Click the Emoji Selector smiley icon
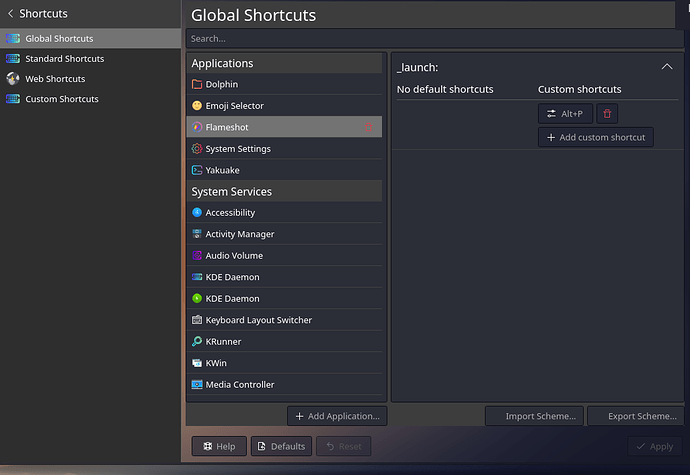 pos(197,106)
